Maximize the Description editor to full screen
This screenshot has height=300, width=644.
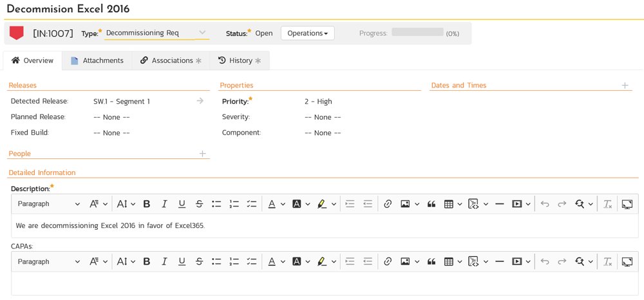click(627, 204)
